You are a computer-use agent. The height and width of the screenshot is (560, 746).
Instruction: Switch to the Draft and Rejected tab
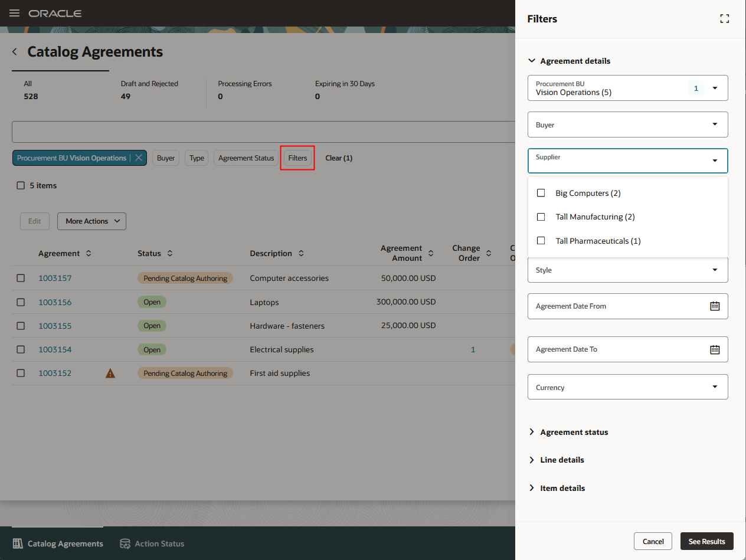click(148, 90)
